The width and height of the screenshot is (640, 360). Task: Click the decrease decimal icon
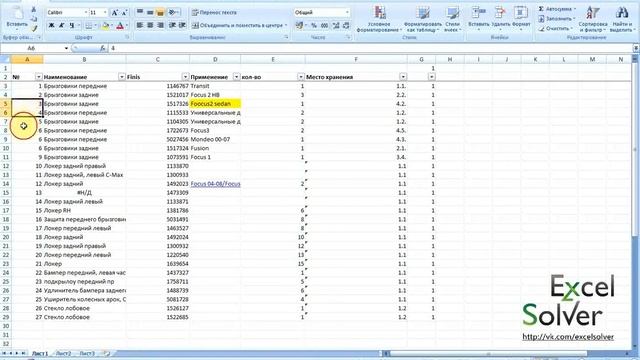(346, 26)
